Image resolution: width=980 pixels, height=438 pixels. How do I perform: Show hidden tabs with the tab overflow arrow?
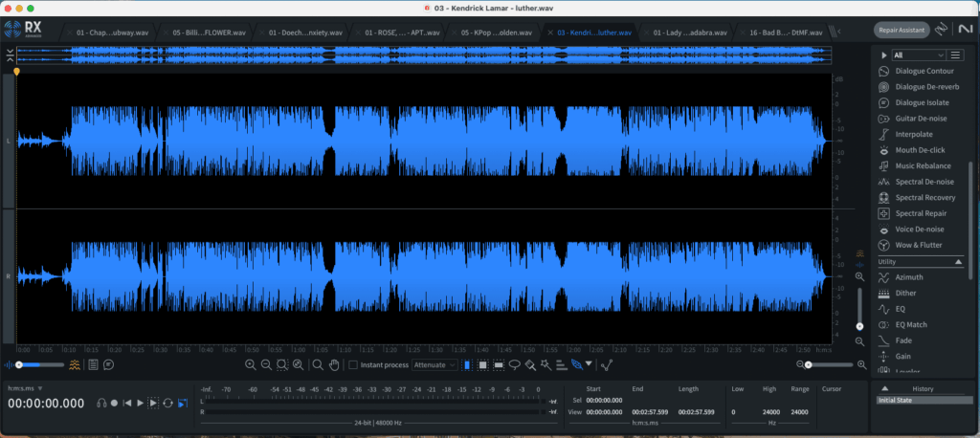coord(838,32)
